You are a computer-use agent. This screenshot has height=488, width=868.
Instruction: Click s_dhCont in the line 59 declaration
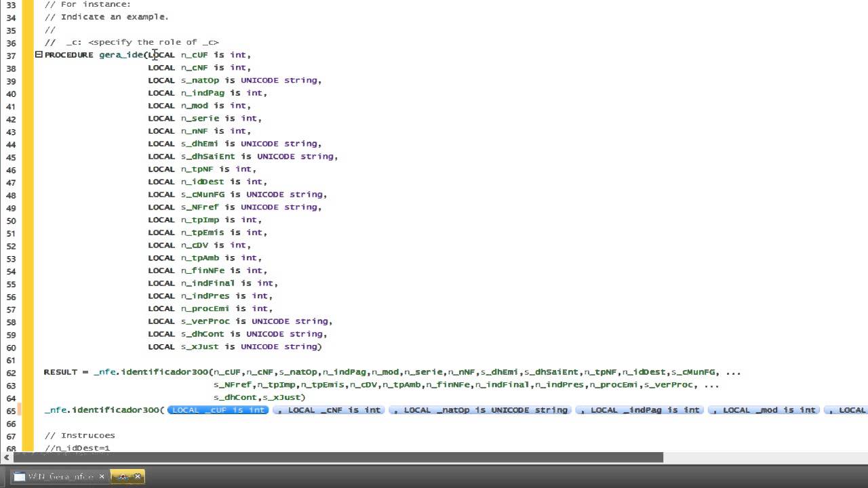pos(203,334)
